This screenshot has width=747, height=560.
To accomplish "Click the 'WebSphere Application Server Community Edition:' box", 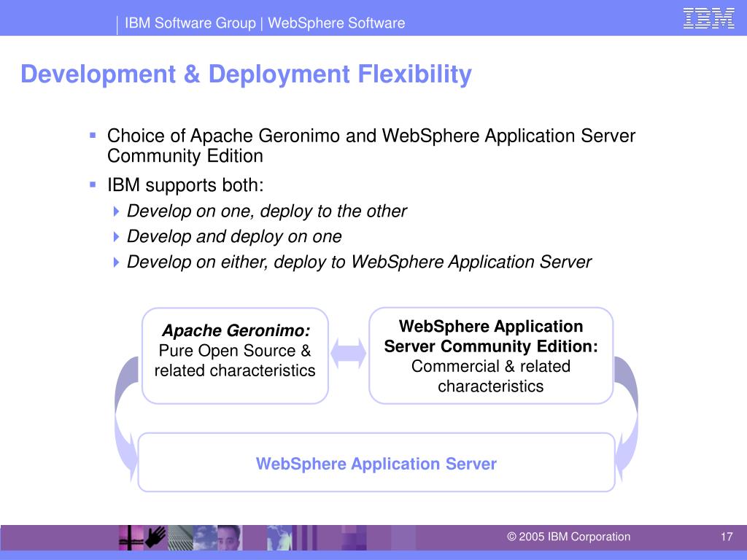I will pos(491,356).
